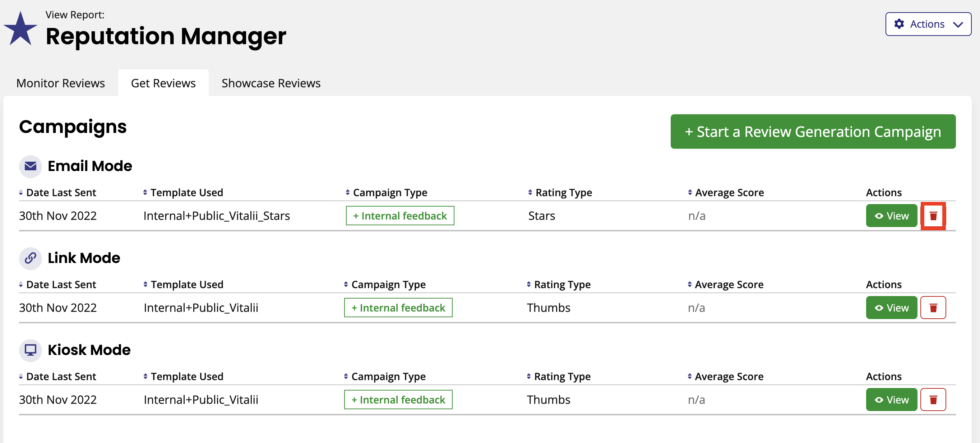Click the gear icon in Actions button
Viewport: 980px width, 443px height.
(899, 24)
